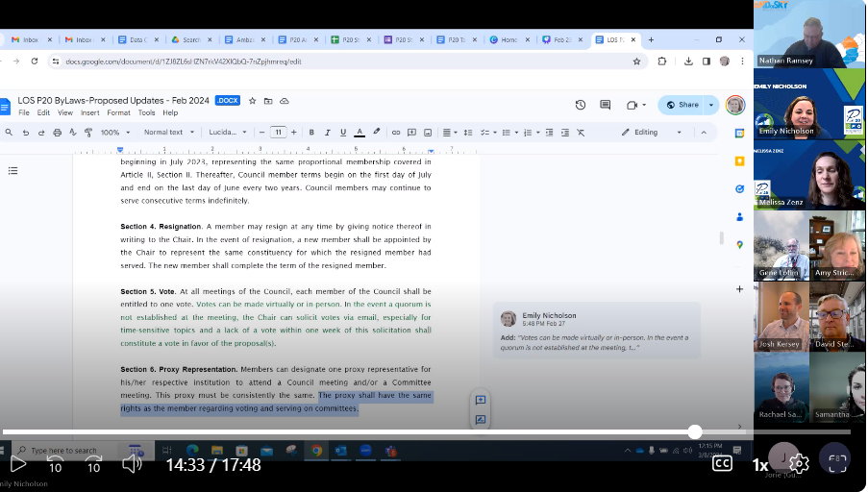Hide the Docs menus with the caret
The image size is (868, 492).
704,133
